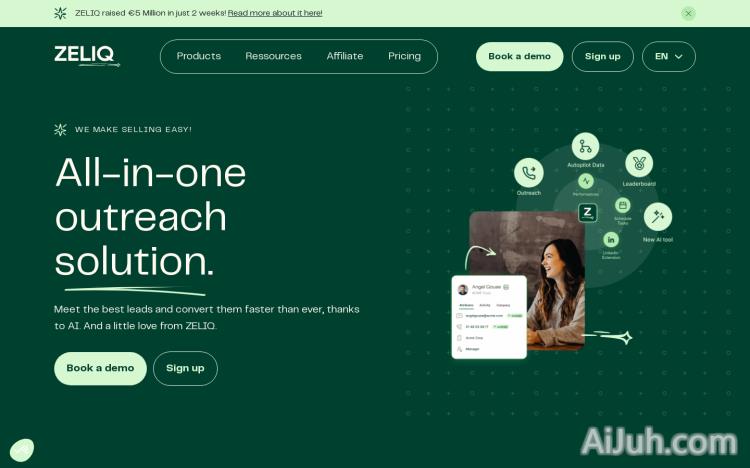The height and width of the screenshot is (468, 750).
Task: Click the ZELIQ logo in header
Action: pos(87,56)
